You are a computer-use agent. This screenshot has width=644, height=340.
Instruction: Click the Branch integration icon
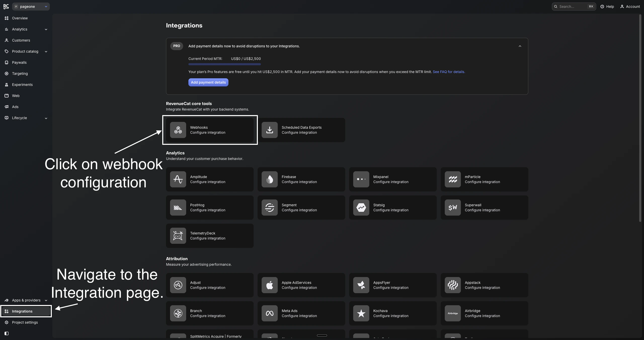[x=178, y=313]
